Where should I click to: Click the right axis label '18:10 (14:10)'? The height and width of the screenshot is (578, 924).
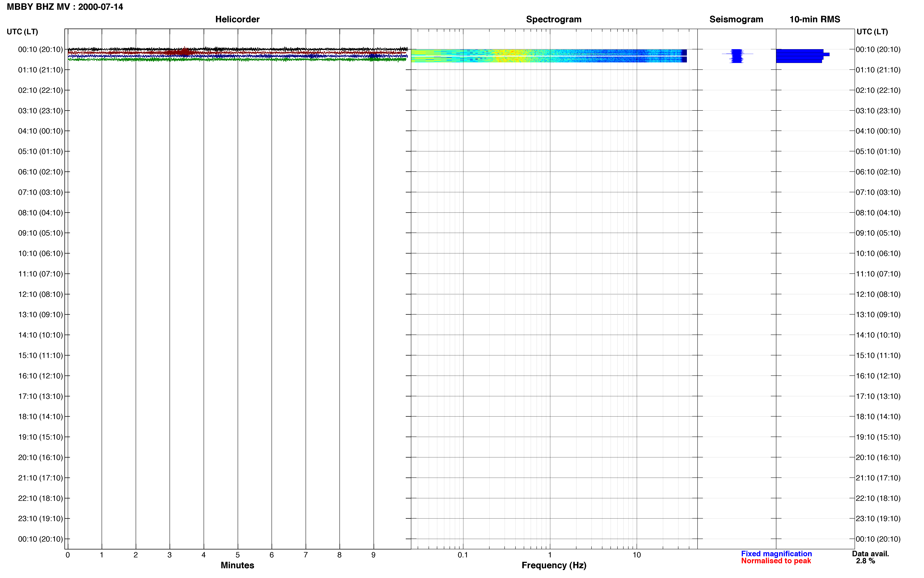tap(878, 417)
